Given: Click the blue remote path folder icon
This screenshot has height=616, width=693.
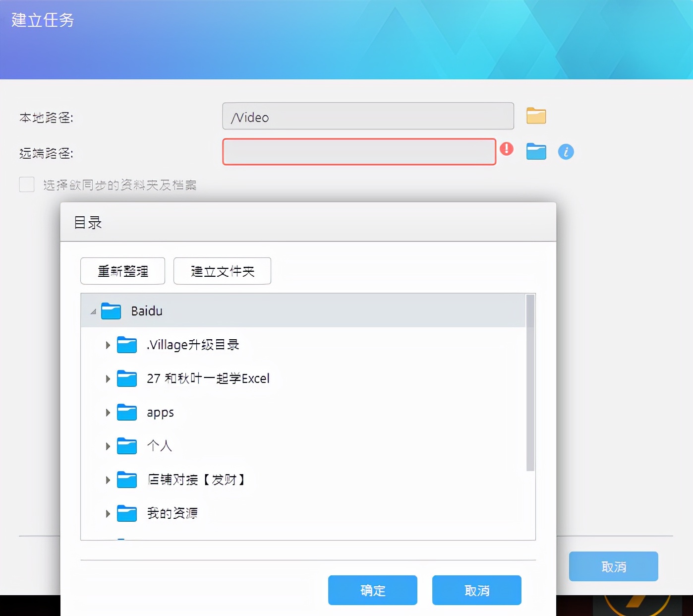Looking at the screenshot, I should 536,152.
